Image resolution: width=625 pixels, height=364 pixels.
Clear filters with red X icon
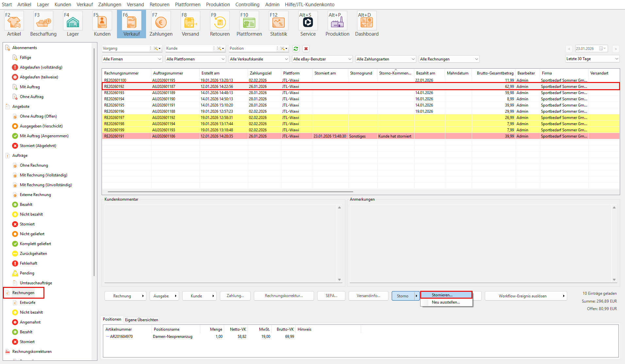[x=306, y=49]
